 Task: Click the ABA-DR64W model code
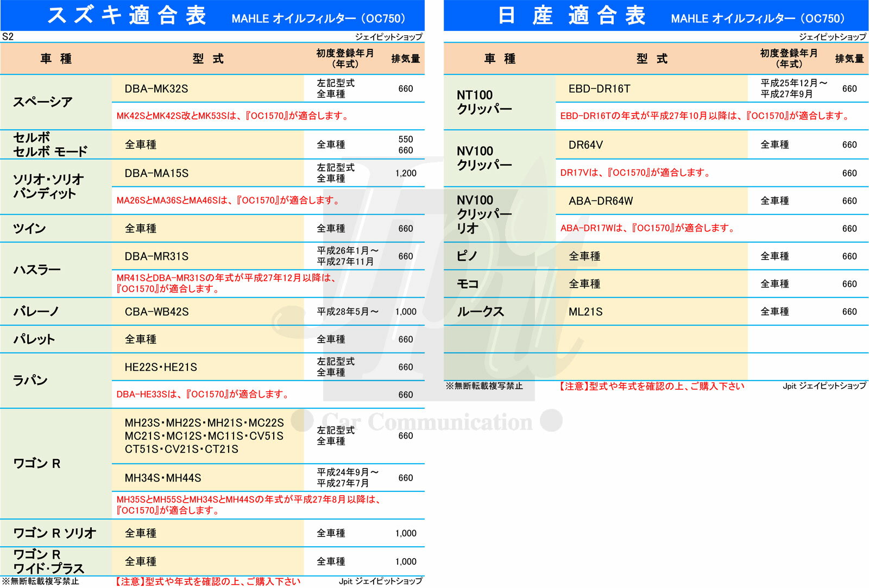point(601,201)
